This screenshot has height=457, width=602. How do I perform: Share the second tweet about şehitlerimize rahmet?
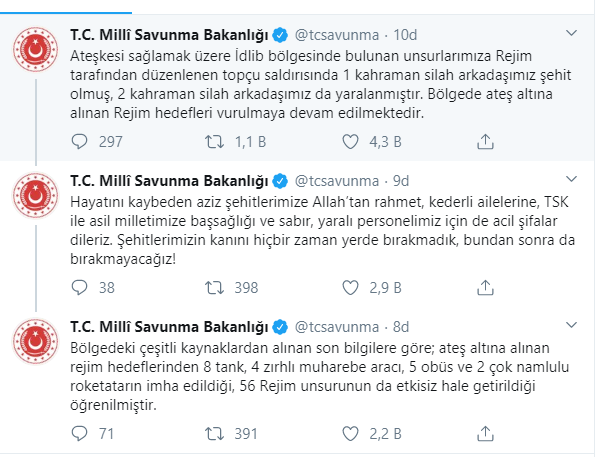(485, 288)
